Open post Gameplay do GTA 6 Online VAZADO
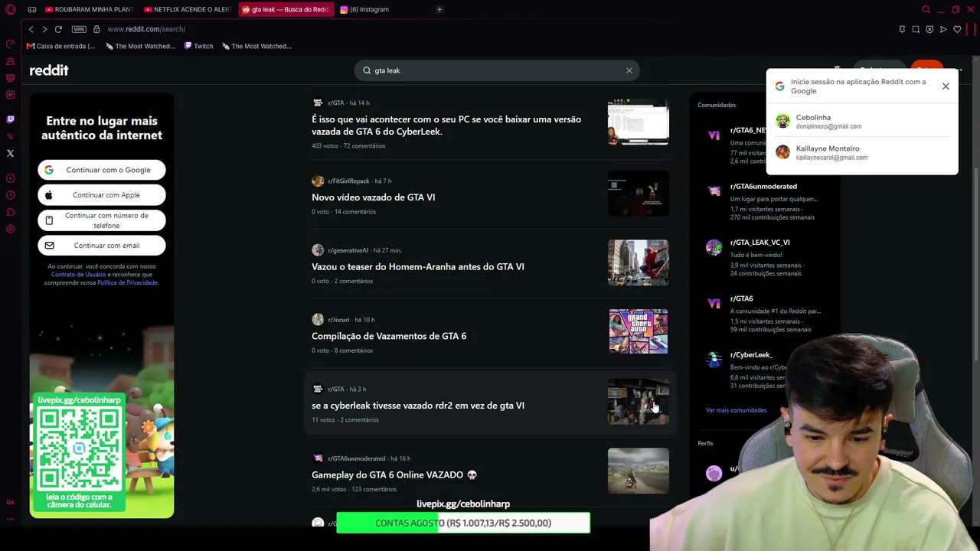Image resolution: width=980 pixels, height=551 pixels. click(x=394, y=475)
